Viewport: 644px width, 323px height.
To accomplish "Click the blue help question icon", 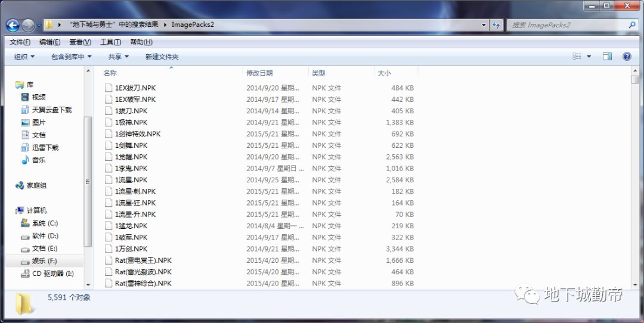I will (x=627, y=57).
